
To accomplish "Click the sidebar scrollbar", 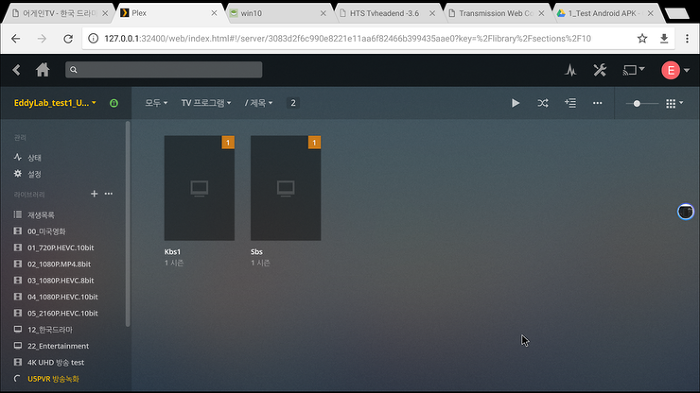I will click(128, 223).
